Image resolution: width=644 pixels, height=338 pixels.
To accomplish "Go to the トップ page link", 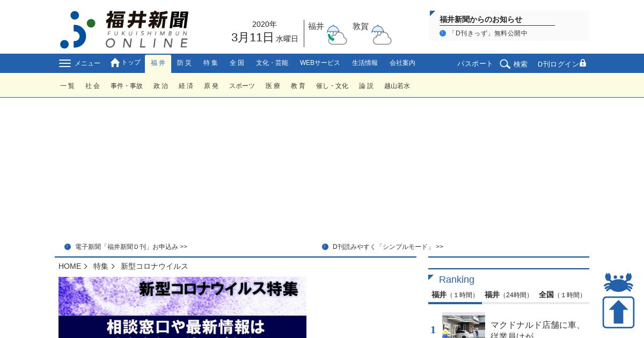I will (131, 63).
